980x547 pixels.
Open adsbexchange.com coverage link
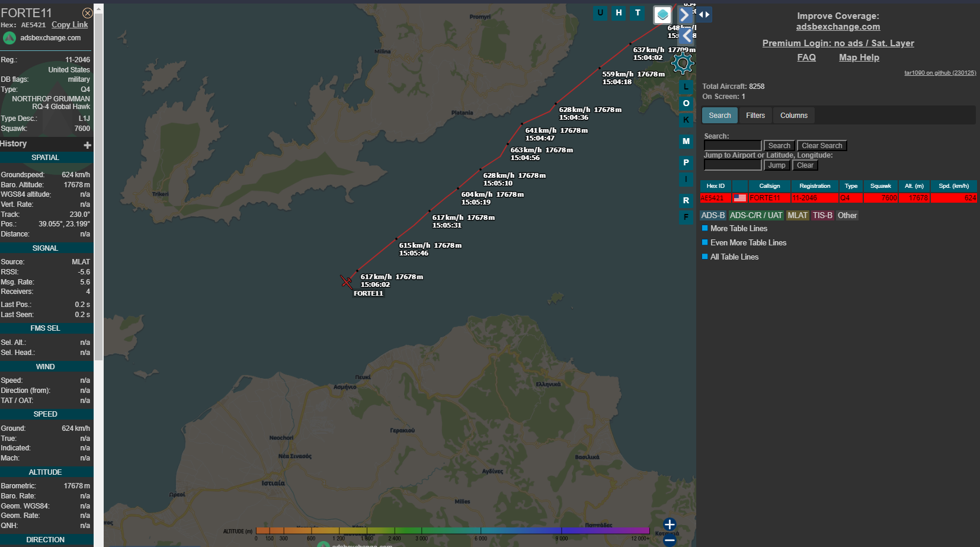tap(838, 27)
